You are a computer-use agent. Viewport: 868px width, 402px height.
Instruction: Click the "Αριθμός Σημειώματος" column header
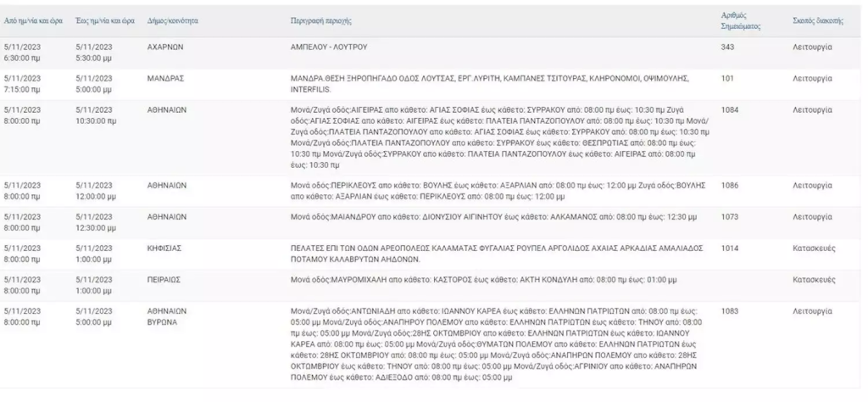click(734, 21)
